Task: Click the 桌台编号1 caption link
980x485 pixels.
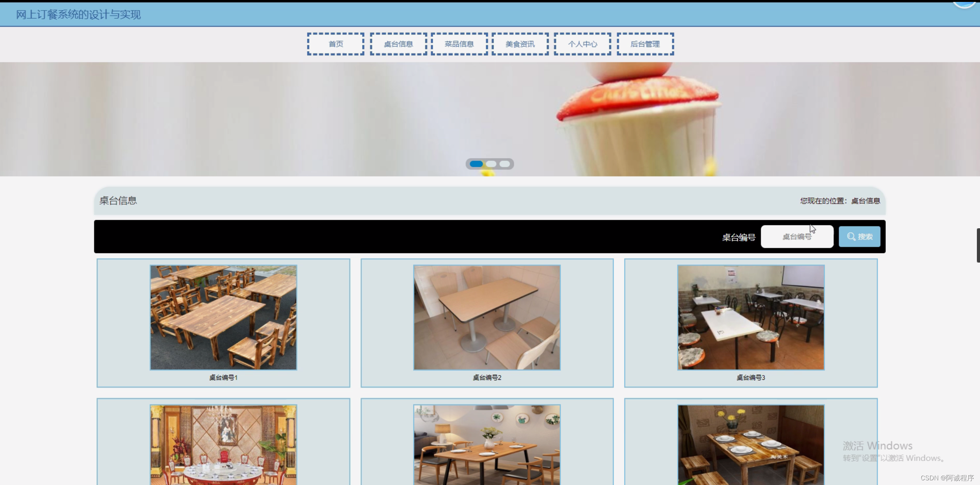Action: tap(223, 377)
